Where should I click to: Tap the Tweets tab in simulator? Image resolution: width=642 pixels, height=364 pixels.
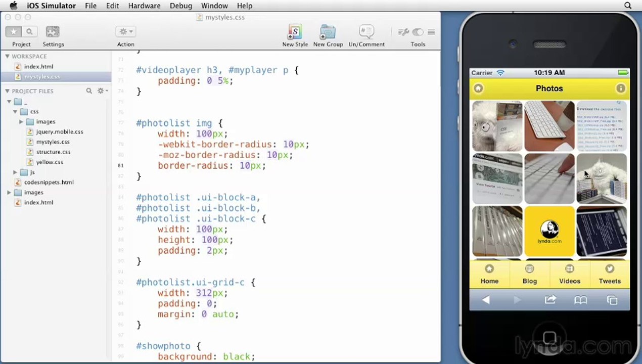pos(610,275)
